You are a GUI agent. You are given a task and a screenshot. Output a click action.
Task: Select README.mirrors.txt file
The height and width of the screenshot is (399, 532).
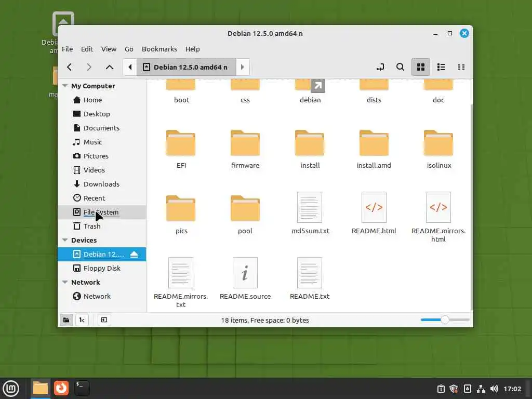[x=181, y=283]
